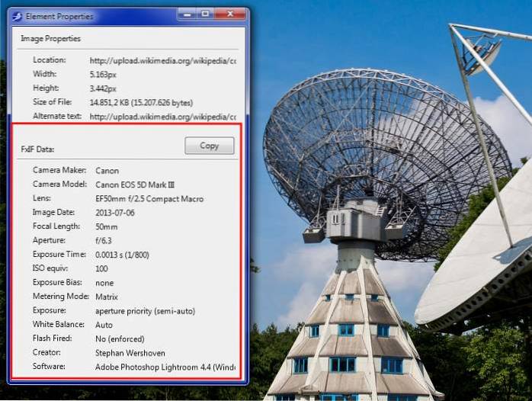Select the Size of File value
The width and height of the screenshot is (532, 401).
pyautogui.click(x=141, y=102)
